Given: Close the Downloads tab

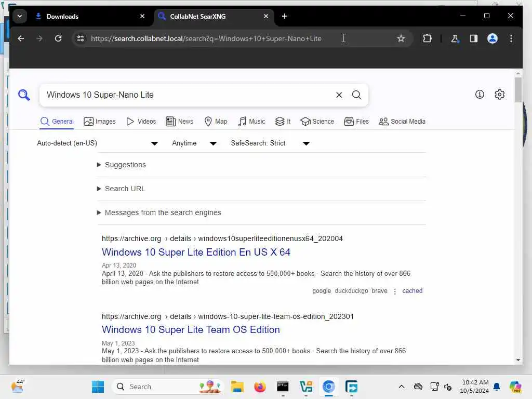Looking at the screenshot, I should coord(142,16).
